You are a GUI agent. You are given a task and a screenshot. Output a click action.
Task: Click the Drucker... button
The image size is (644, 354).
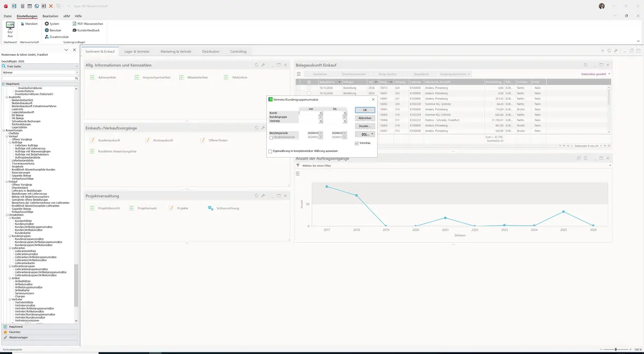point(365,126)
